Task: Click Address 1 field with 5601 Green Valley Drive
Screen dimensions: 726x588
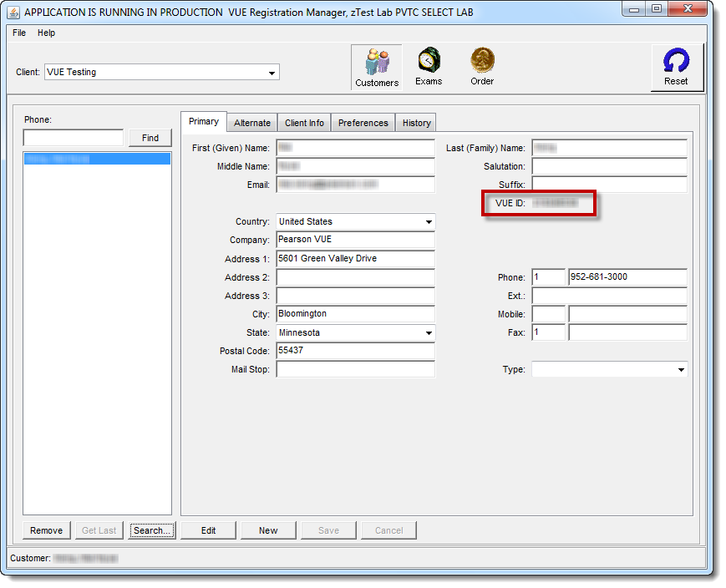Action: [356, 259]
